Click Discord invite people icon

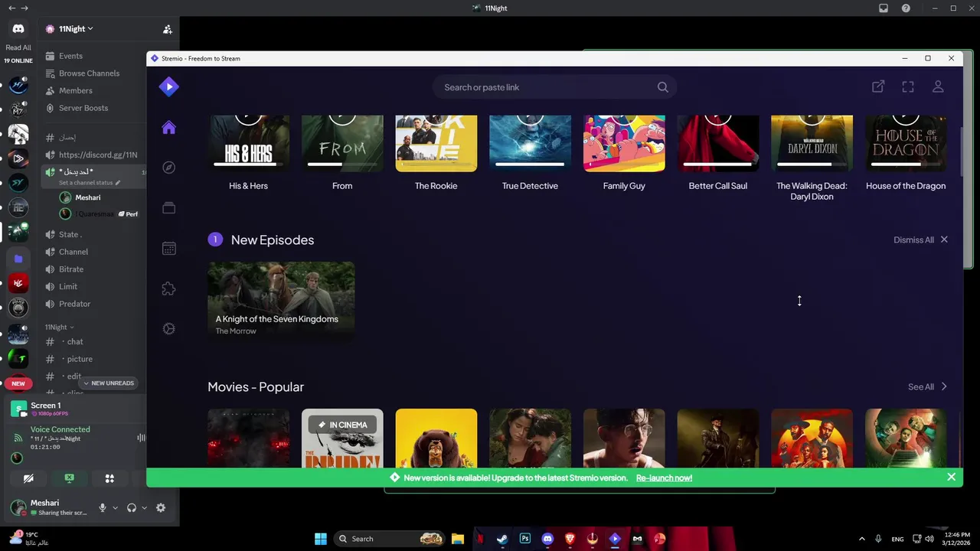[167, 29]
